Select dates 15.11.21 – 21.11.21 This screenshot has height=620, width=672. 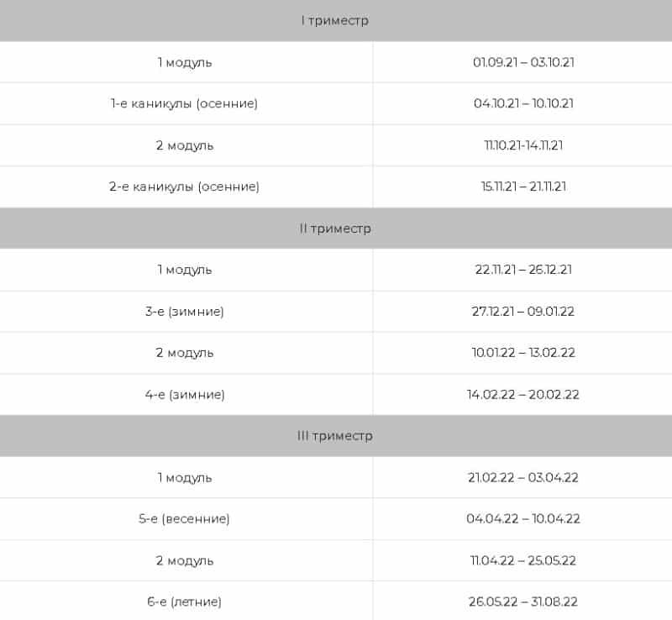coord(523,187)
